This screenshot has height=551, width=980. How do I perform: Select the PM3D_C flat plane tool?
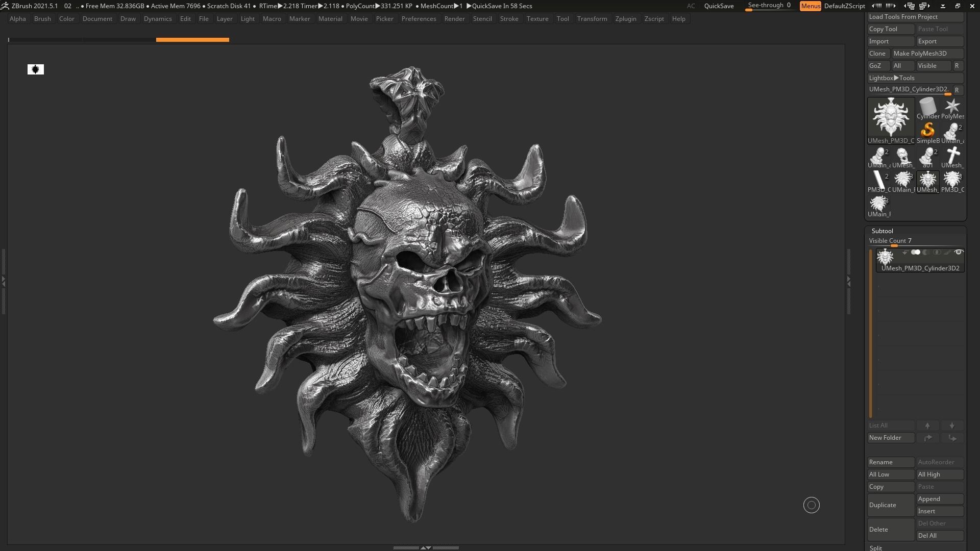(x=878, y=182)
